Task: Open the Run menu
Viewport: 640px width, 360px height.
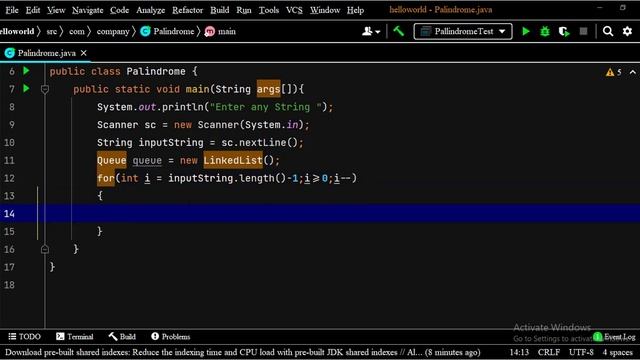Action: pyautogui.click(x=244, y=10)
